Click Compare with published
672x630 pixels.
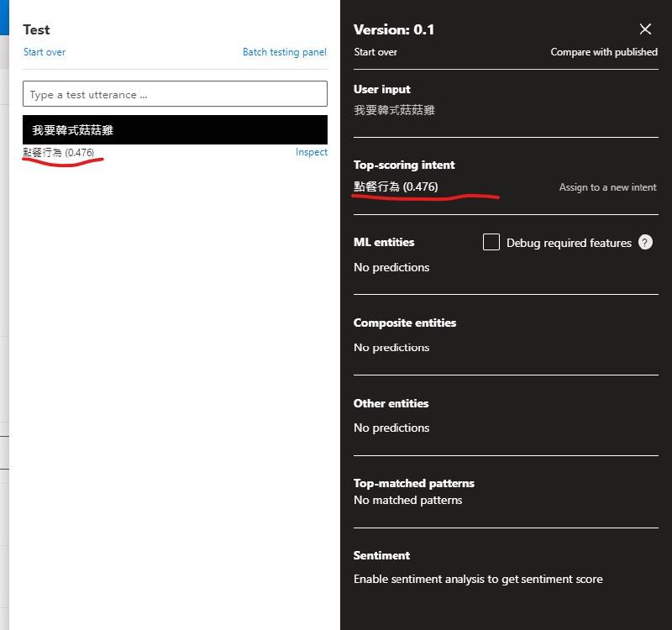603,52
